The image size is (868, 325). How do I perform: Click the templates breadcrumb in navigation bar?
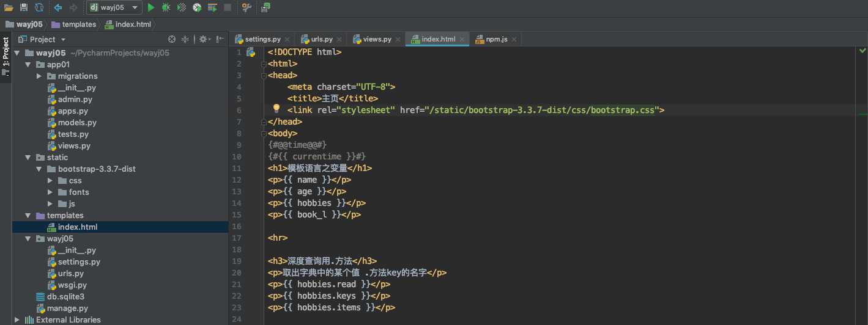coord(74,24)
